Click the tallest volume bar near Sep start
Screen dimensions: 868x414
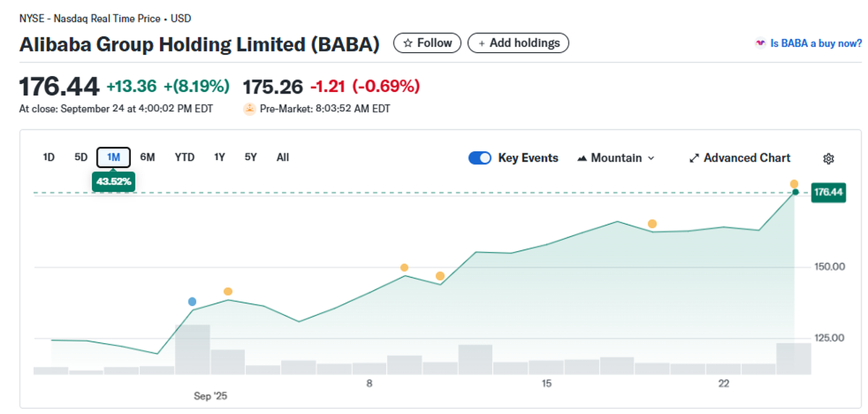[192, 349]
